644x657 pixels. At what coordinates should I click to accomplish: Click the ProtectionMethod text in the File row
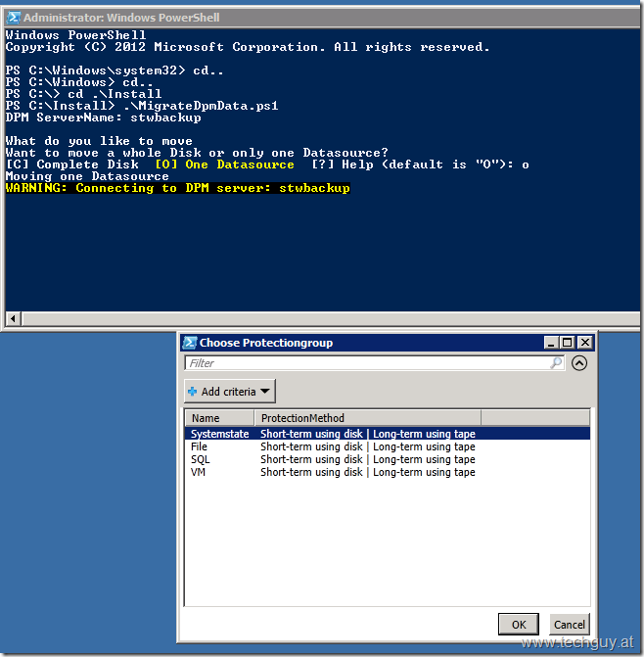click(x=368, y=446)
